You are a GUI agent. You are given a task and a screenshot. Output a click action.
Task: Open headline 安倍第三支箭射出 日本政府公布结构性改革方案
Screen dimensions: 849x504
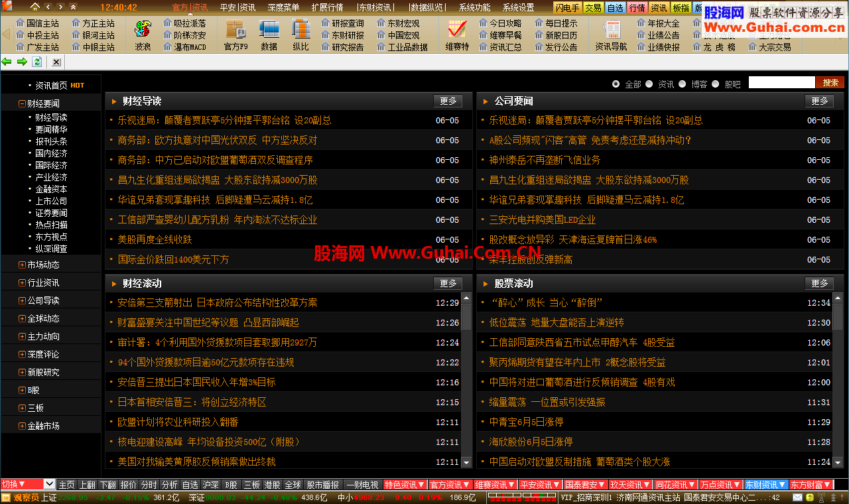pos(218,302)
